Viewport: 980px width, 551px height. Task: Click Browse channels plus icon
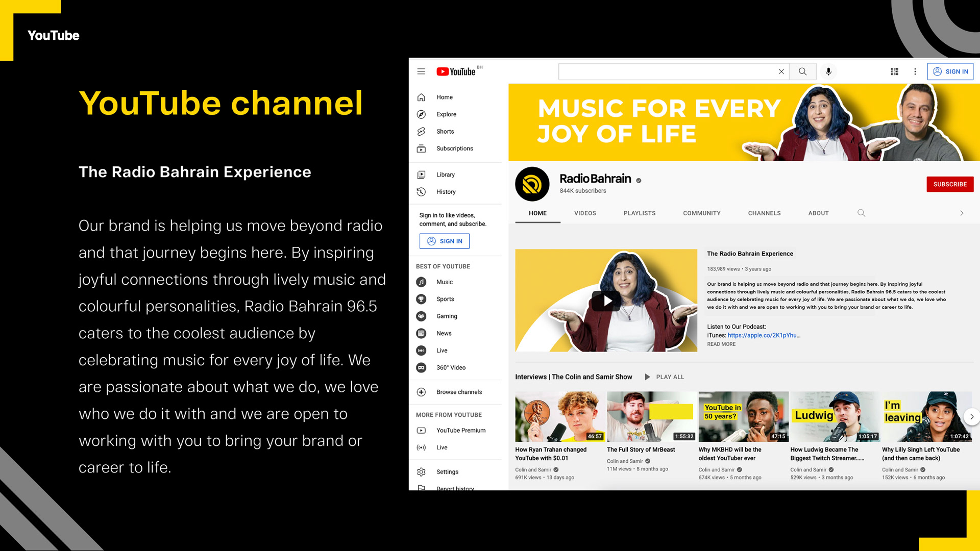[421, 392]
